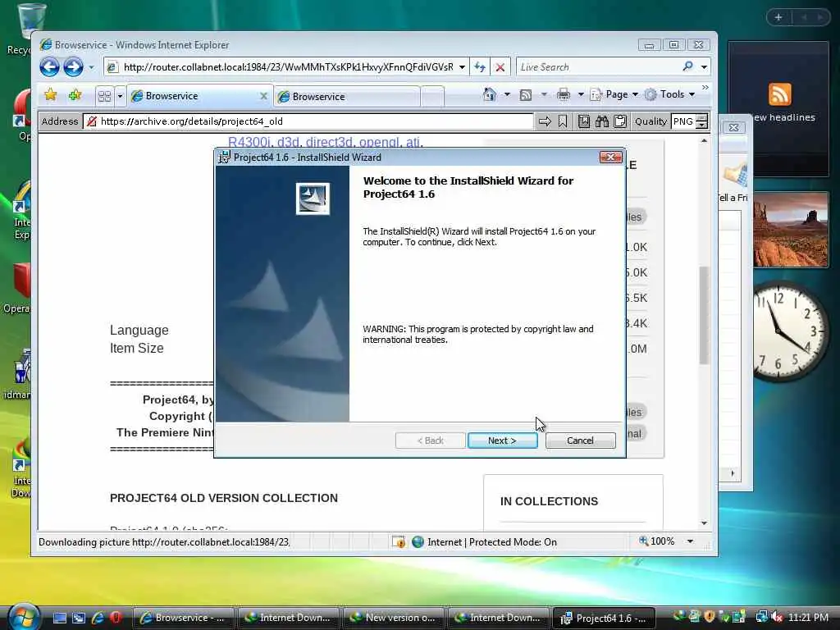Click the muted volume tray icon
The height and width of the screenshot is (630, 840).
click(777, 617)
